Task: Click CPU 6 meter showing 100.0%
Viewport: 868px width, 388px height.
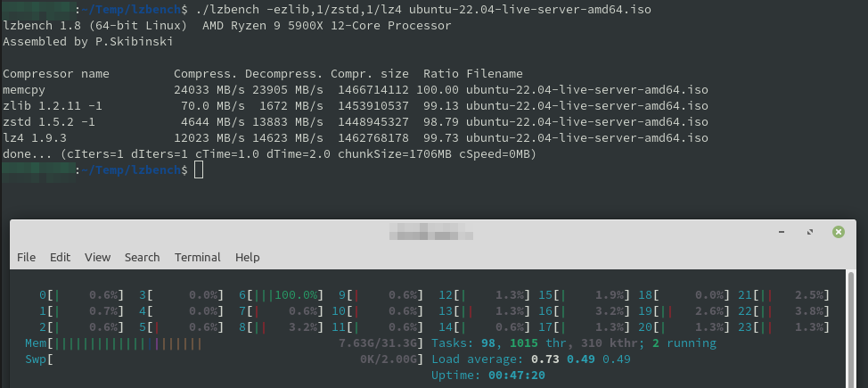Action: point(282,295)
